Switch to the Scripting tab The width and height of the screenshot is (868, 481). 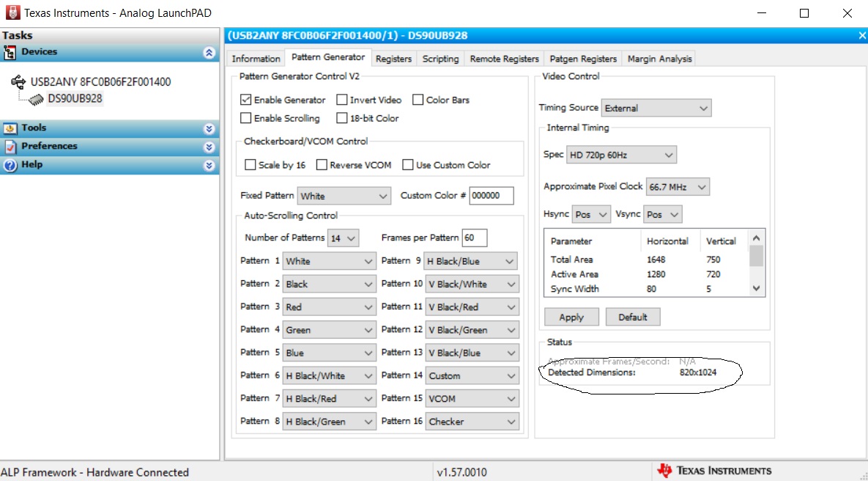441,58
